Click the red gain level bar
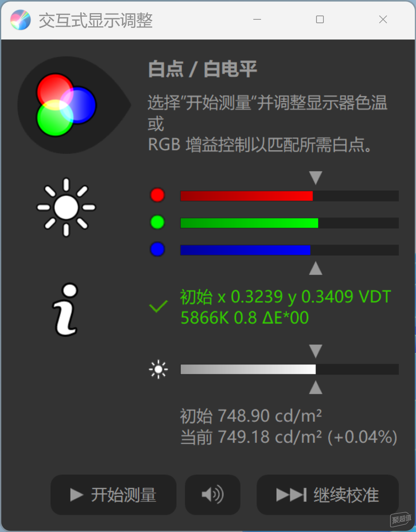Image resolution: width=416 pixels, height=532 pixels. (x=289, y=196)
